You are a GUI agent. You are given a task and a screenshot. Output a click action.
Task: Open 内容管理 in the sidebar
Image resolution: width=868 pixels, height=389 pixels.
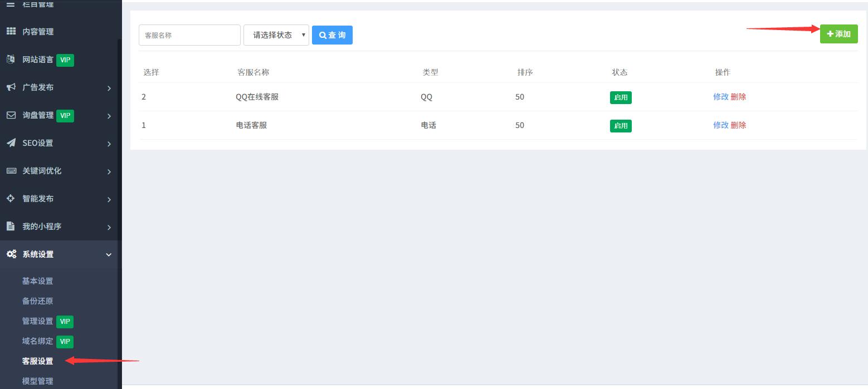tap(38, 32)
